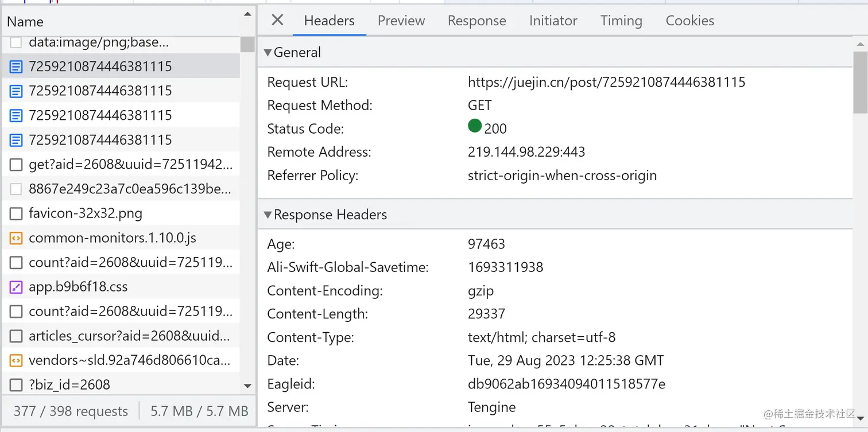Click the icon beside articles_cursor request
The width and height of the screenshot is (868, 432).
point(16,336)
